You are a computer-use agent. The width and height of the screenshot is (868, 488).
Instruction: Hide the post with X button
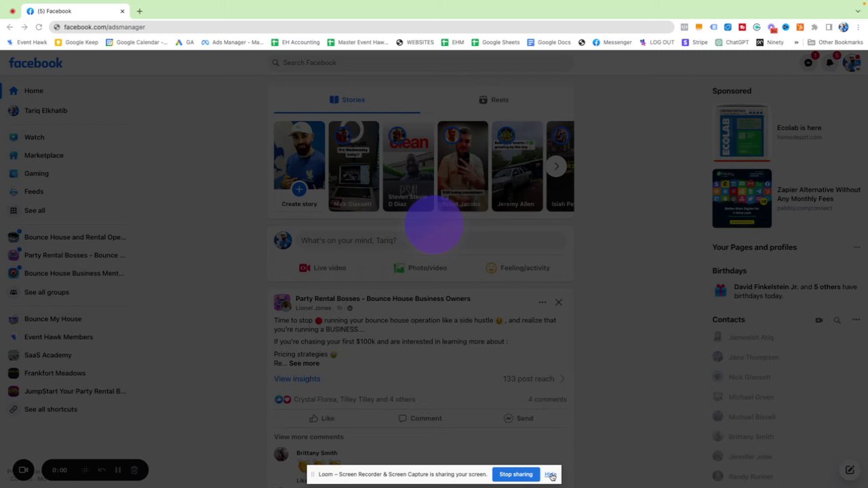[559, 302]
